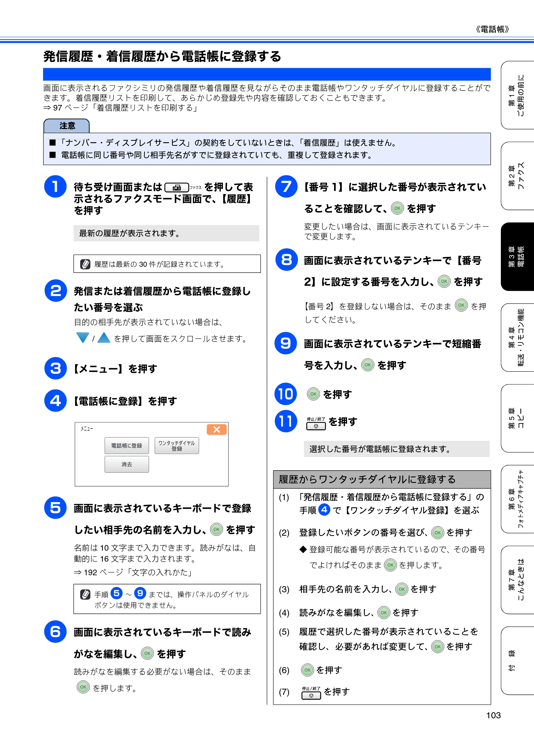The image size is (534, 756).
Task: Open the 第2章 ファクス side tab
Action: click(x=517, y=176)
